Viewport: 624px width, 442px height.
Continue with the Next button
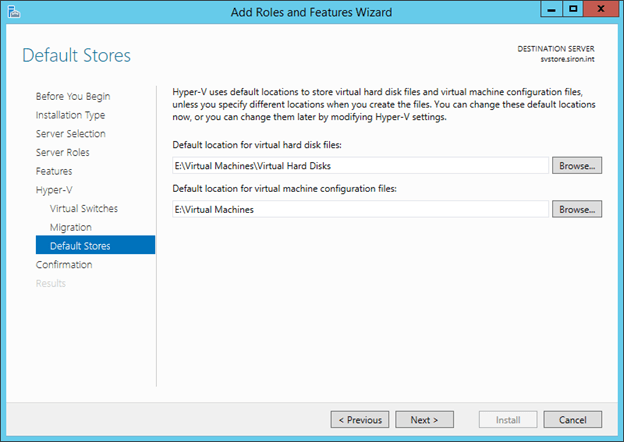pos(424,420)
